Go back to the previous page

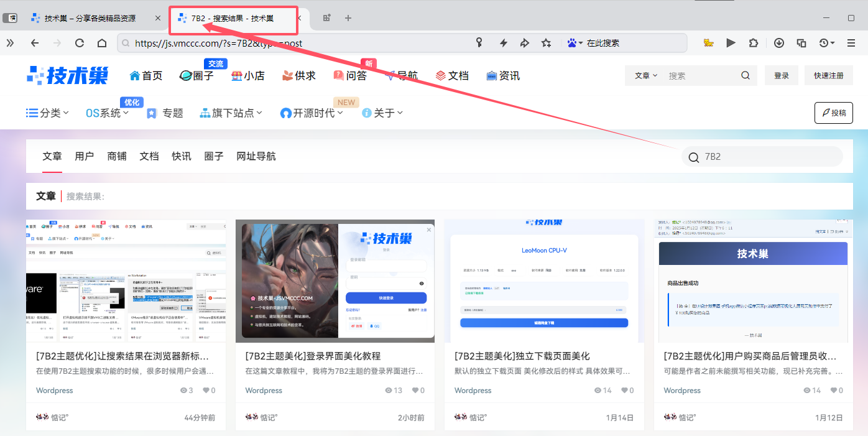(x=35, y=43)
